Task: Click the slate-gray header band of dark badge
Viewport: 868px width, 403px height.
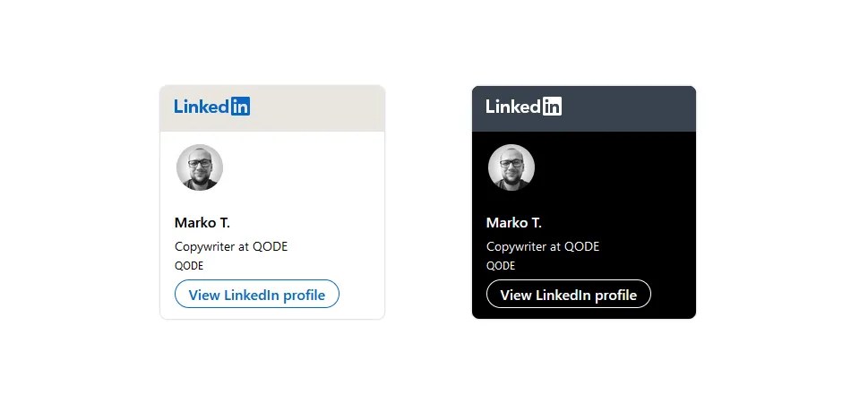Action: [630, 108]
